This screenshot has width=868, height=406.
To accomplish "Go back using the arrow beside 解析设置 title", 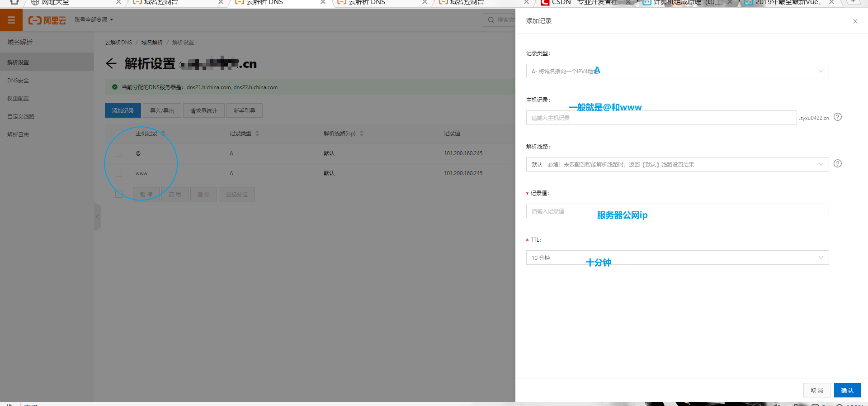I will coord(111,63).
